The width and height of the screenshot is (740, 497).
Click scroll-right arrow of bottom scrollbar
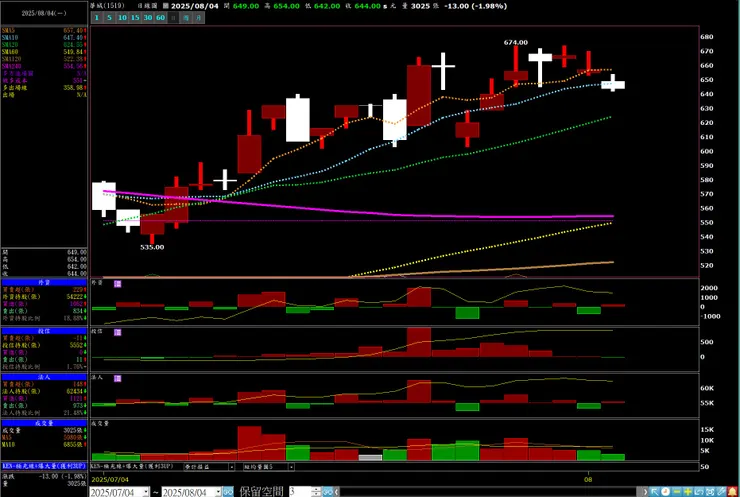[645, 492]
